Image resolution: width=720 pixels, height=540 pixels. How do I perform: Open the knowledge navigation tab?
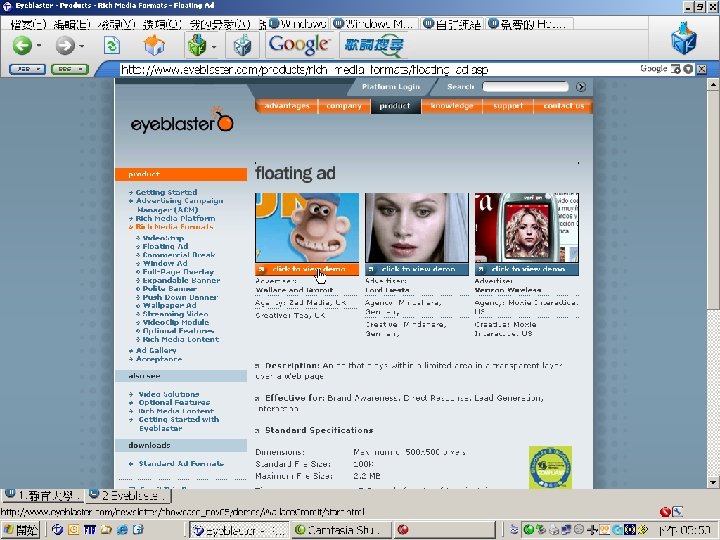[451, 106]
